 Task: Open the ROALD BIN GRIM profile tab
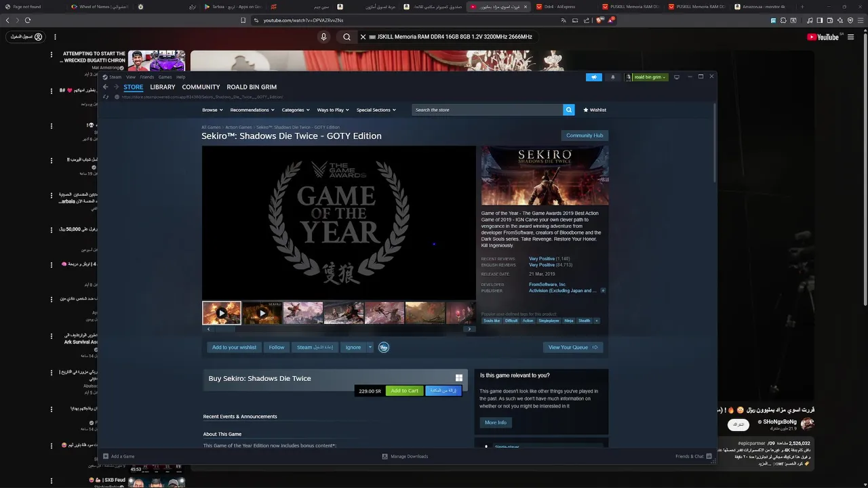pos(252,87)
